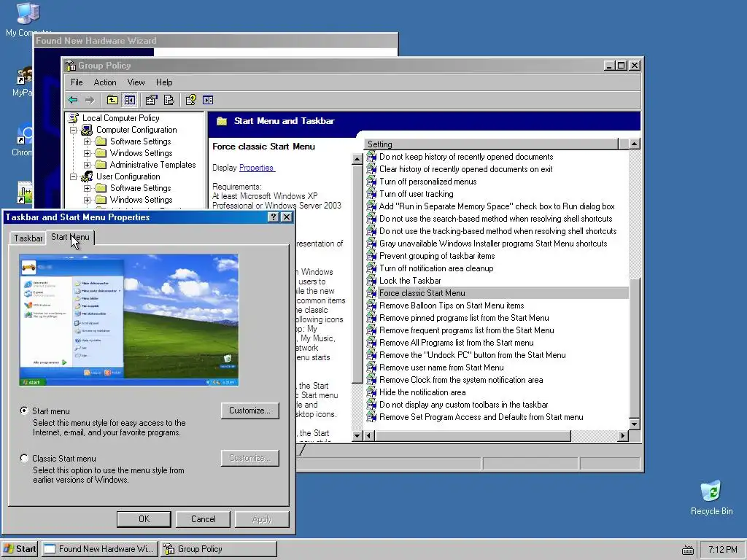This screenshot has height=560, width=747.
Task: Open the Action menu
Action: 105,82
